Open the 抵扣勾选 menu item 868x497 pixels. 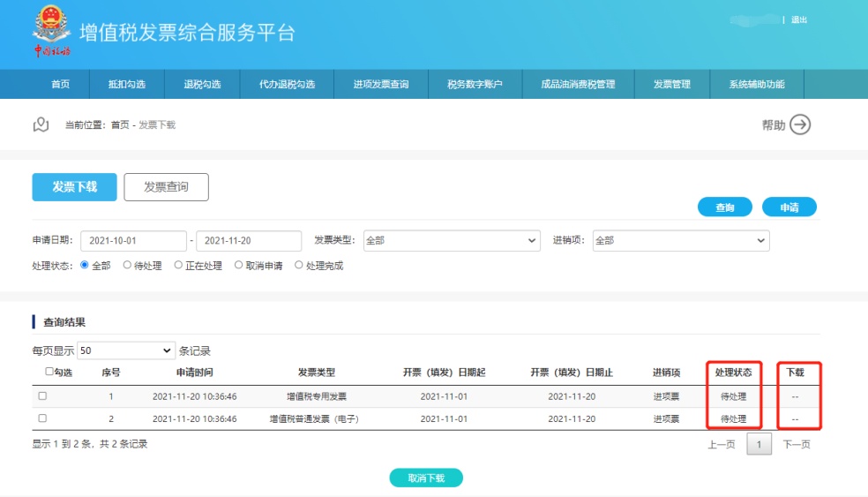pyautogui.click(x=126, y=85)
